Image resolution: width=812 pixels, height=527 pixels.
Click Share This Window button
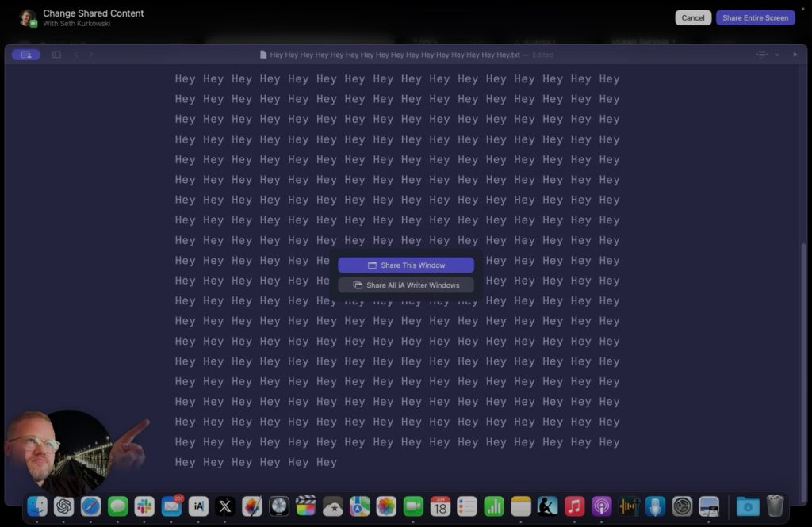[x=406, y=265]
